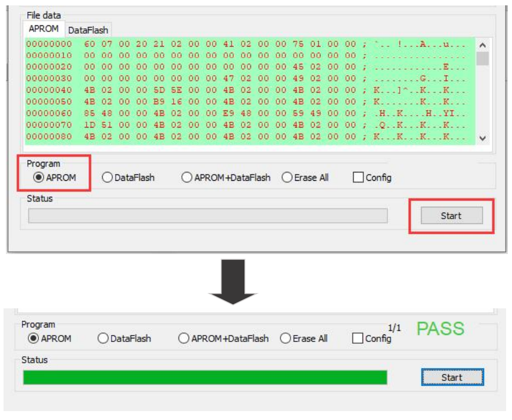Tick the Config checkbox next to PASS

357,338
